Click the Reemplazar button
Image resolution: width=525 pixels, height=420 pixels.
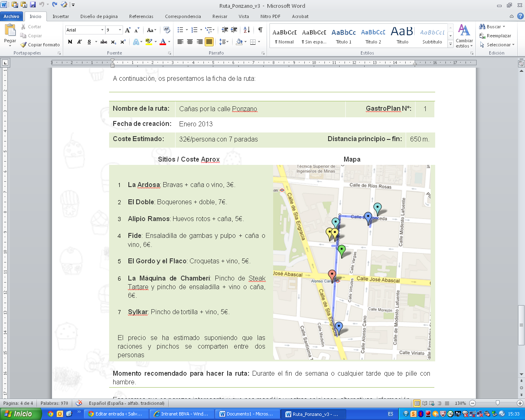(495, 36)
